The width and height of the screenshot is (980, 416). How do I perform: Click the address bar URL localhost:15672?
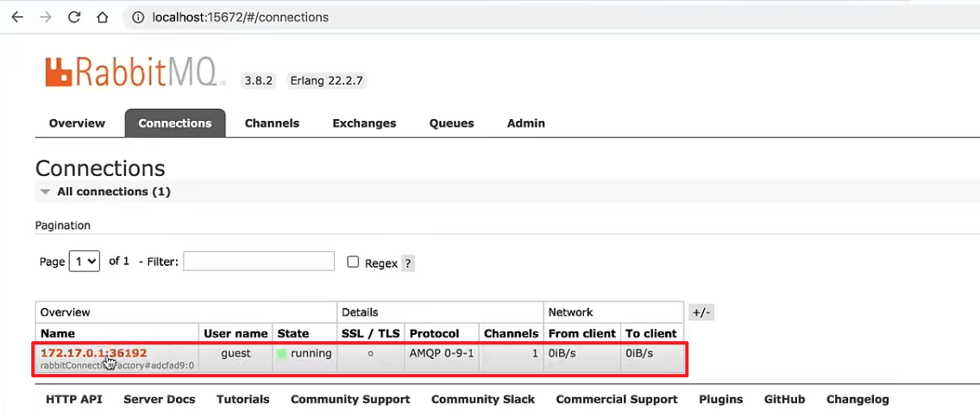tap(240, 17)
